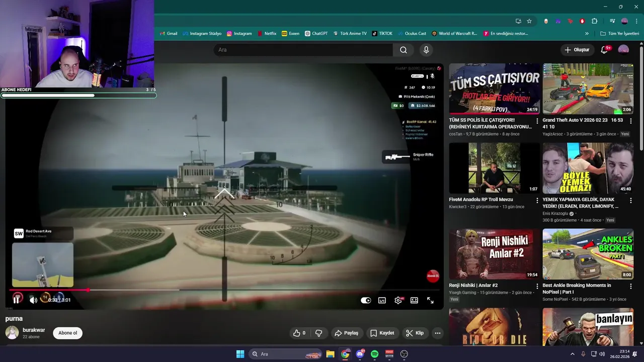
Task: Like the video with thumbs up
Action: [x=299, y=333]
